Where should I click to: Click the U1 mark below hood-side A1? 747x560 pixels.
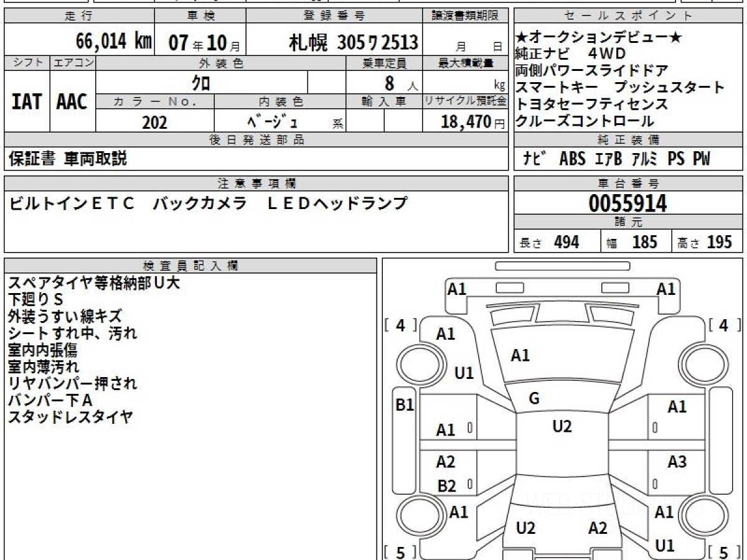point(464,373)
